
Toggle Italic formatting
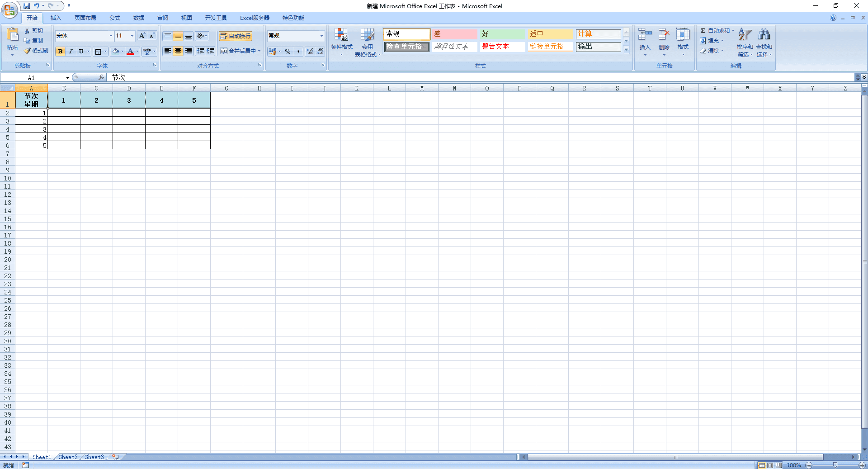(x=71, y=52)
